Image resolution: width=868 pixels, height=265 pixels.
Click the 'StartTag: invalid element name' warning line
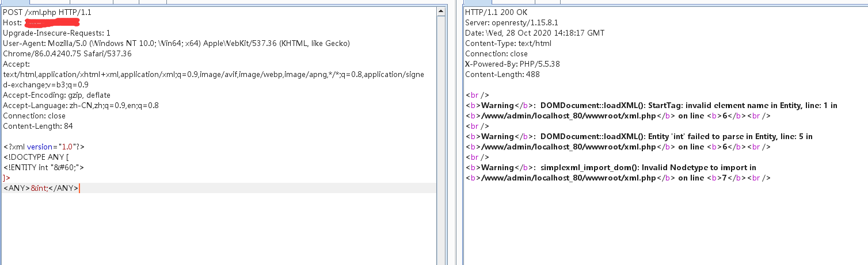coord(651,105)
